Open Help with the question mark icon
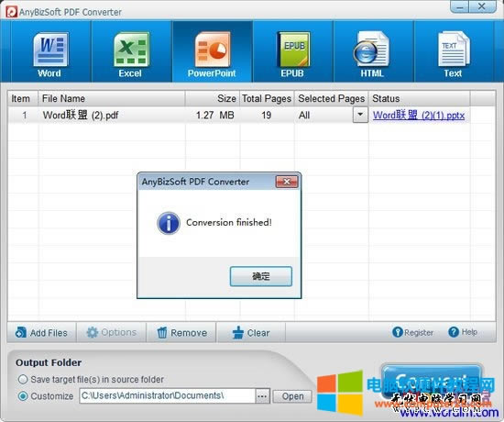The image size is (504, 422). (x=463, y=332)
